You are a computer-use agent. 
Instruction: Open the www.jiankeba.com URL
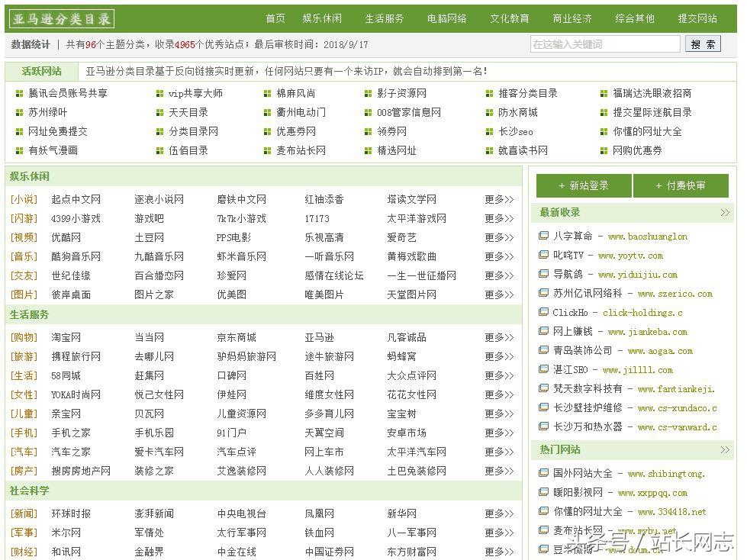click(648, 332)
